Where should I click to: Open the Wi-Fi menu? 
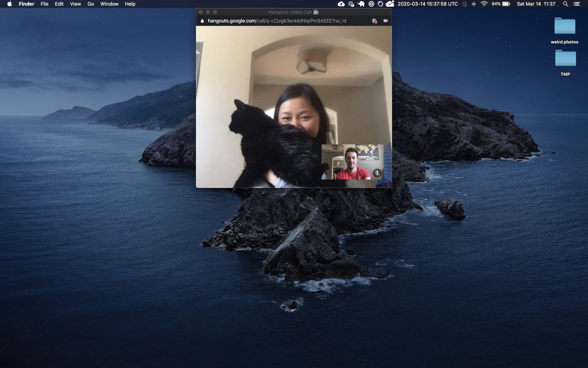484,4
